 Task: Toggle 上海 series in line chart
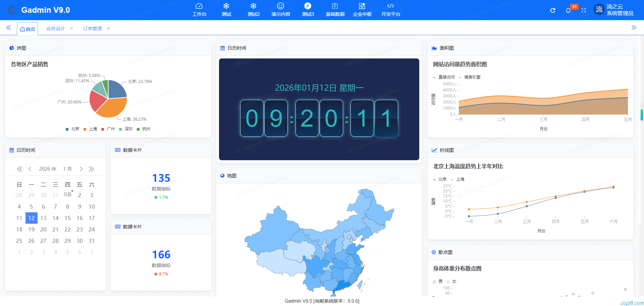(x=458, y=179)
